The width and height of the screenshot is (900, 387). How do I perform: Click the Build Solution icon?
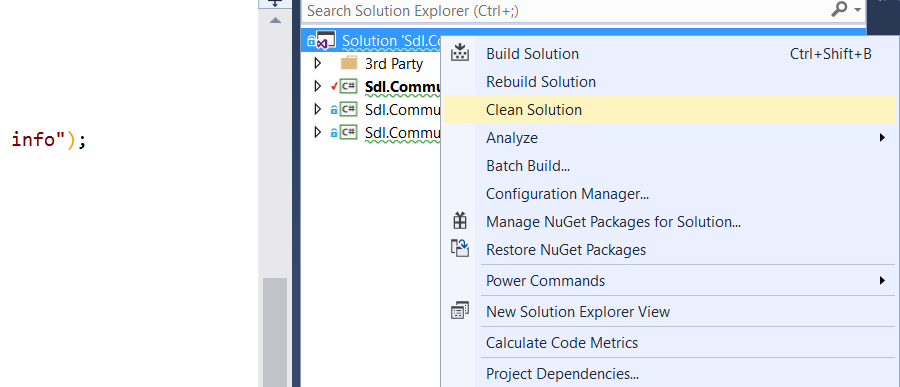pyautogui.click(x=460, y=53)
